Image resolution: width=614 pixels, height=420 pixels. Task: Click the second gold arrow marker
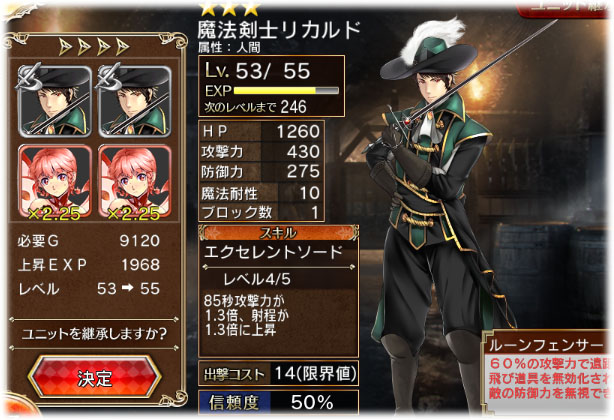click(x=85, y=47)
